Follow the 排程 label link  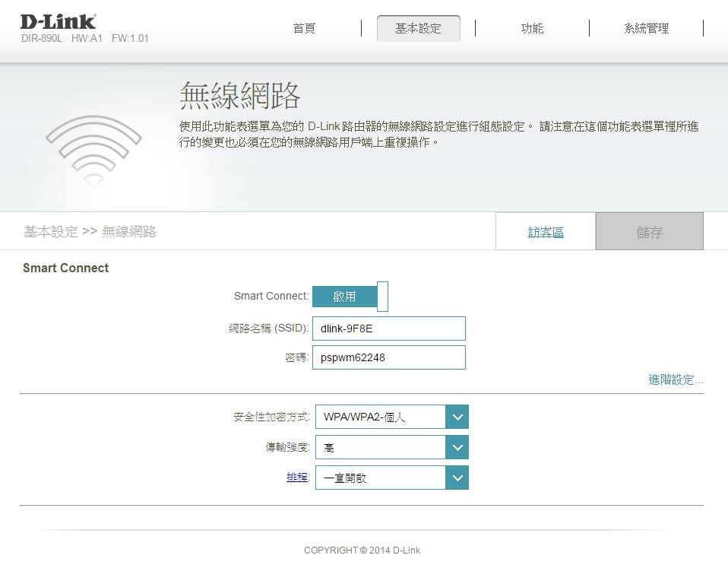coord(296,478)
